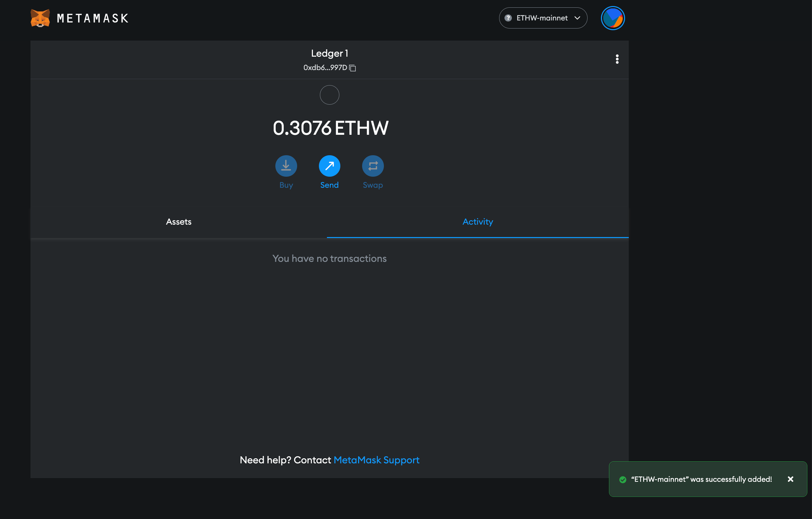This screenshot has width=812, height=519.
Task: Expand the ETHW-mainnet network dropdown
Action: [542, 18]
